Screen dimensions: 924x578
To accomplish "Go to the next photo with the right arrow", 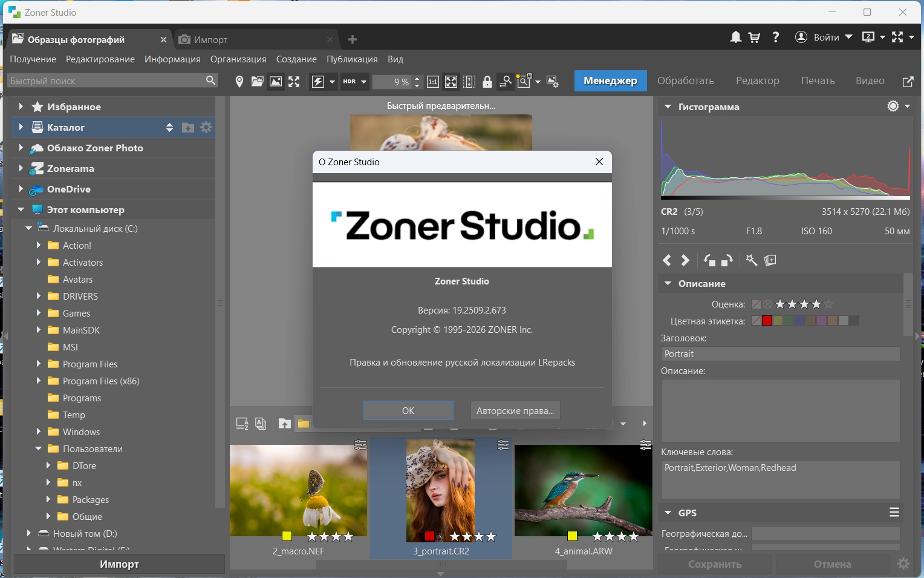I will [x=685, y=260].
